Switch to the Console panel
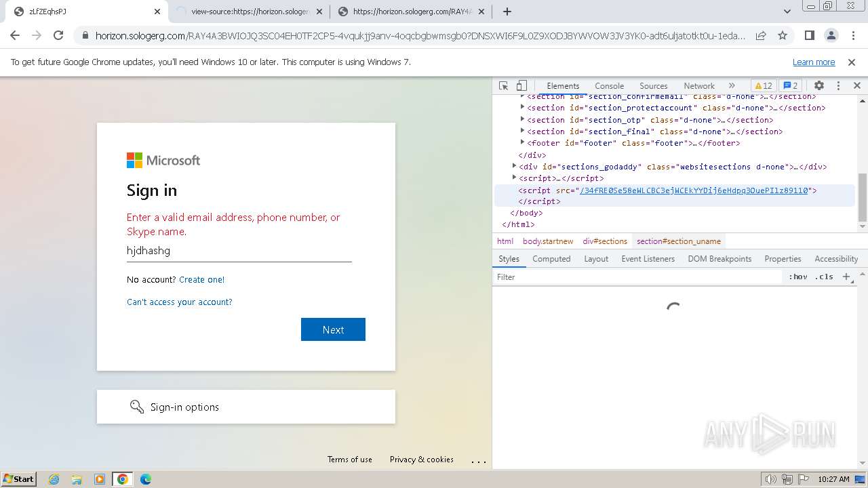868x488 pixels. 609,86
